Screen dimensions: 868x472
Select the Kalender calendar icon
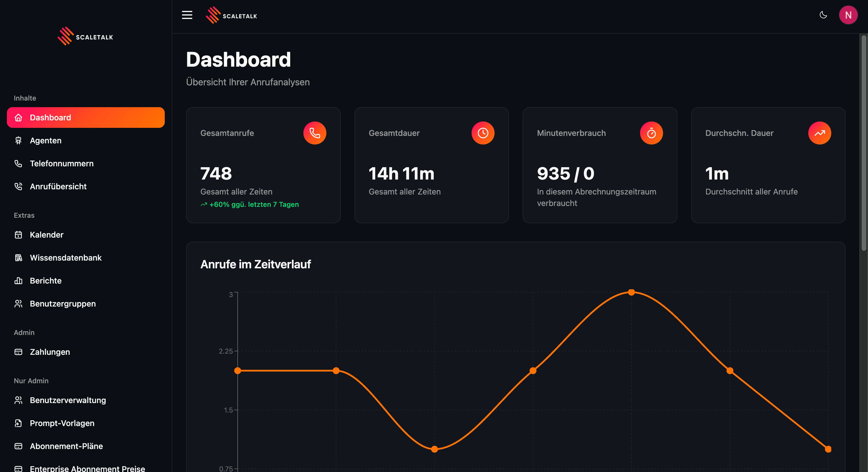tap(19, 235)
